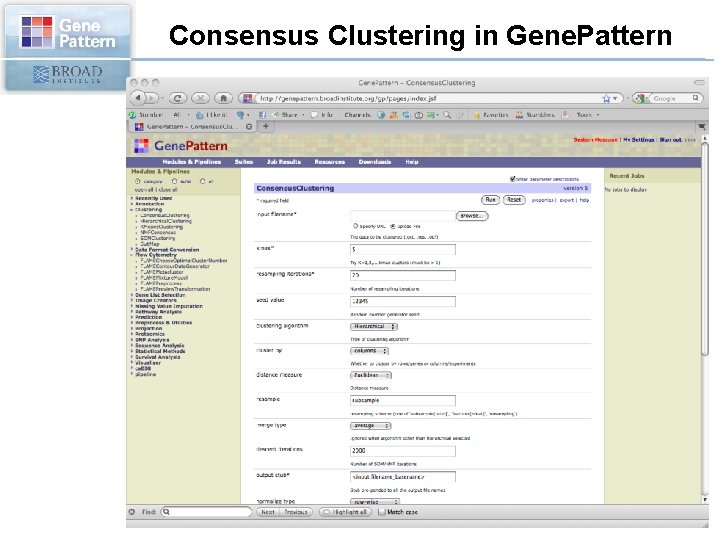
Task: Select the all radio button
Action: (202, 181)
